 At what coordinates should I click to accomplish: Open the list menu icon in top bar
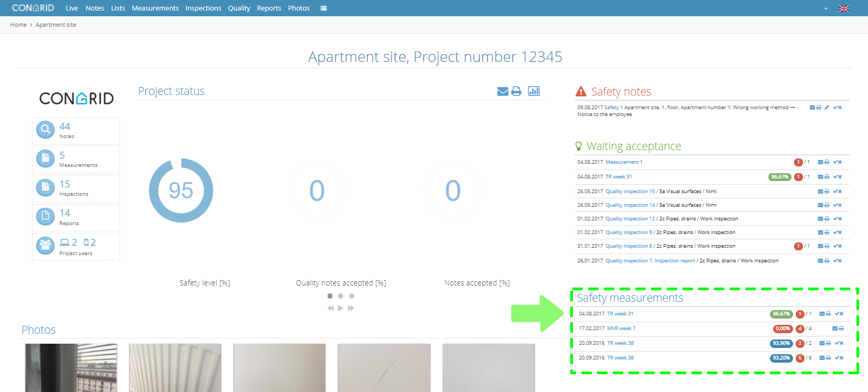pyautogui.click(x=323, y=8)
